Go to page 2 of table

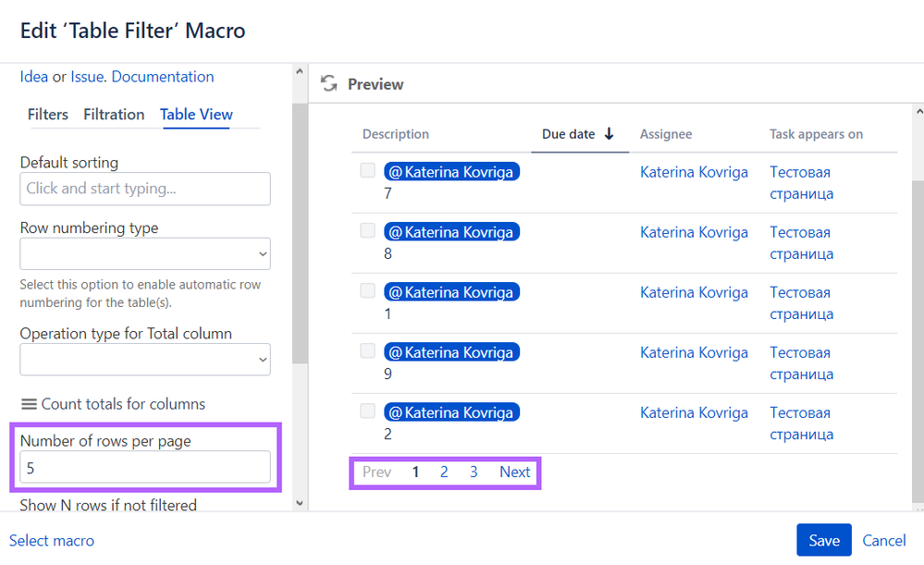click(x=444, y=473)
